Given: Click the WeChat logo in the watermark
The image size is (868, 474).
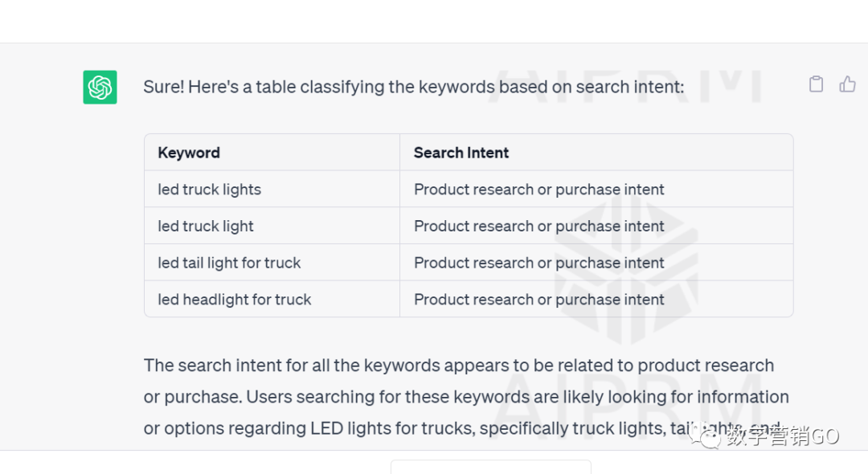Looking at the screenshot, I should click(x=706, y=435).
